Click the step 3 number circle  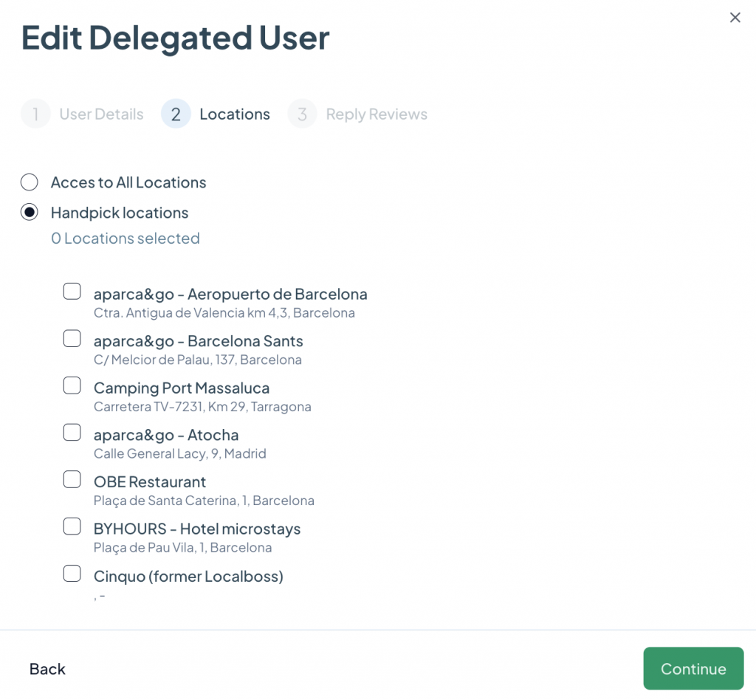point(302,114)
